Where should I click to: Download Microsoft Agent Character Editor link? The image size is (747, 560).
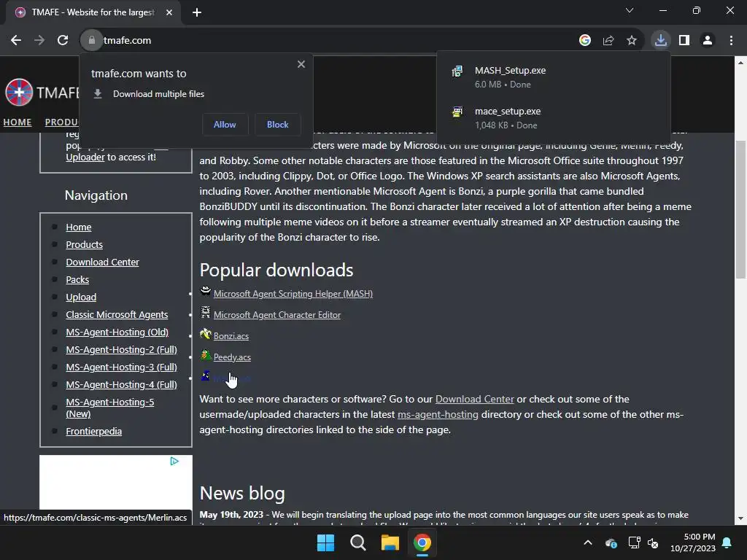tap(277, 315)
